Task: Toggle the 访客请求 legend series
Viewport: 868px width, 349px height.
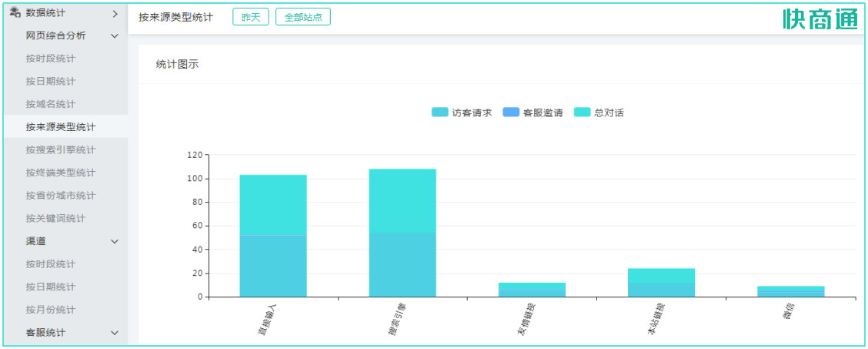Action: 462,112
